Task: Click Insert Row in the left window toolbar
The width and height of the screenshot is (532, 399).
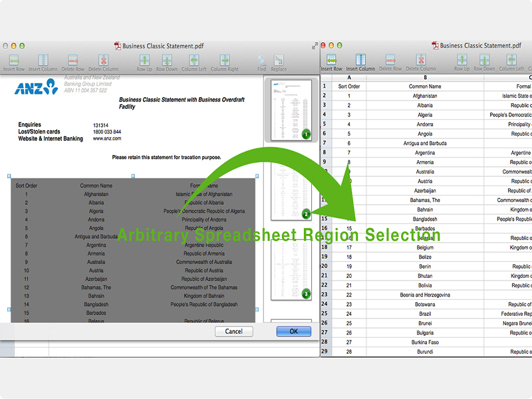Action: pyautogui.click(x=14, y=63)
